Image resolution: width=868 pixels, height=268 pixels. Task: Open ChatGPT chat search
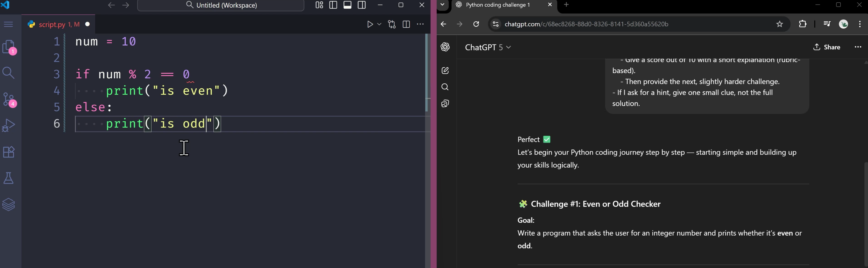click(445, 87)
